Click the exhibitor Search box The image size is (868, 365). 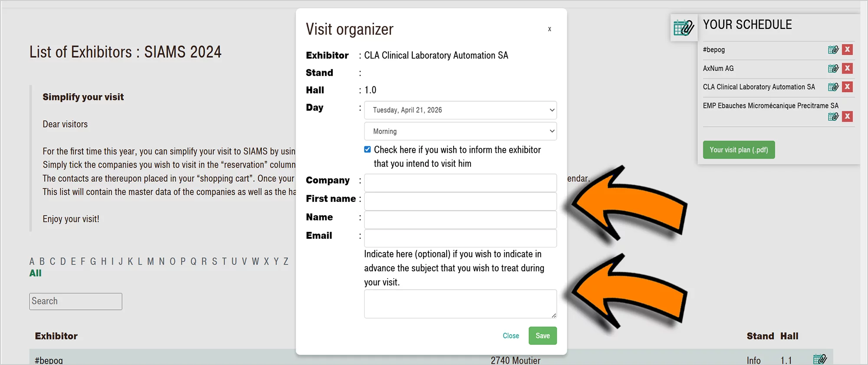[76, 301]
